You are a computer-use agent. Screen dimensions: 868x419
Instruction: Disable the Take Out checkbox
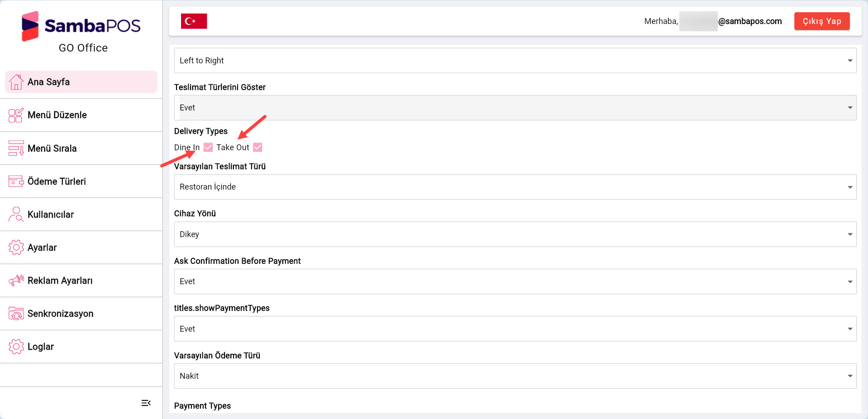(258, 147)
